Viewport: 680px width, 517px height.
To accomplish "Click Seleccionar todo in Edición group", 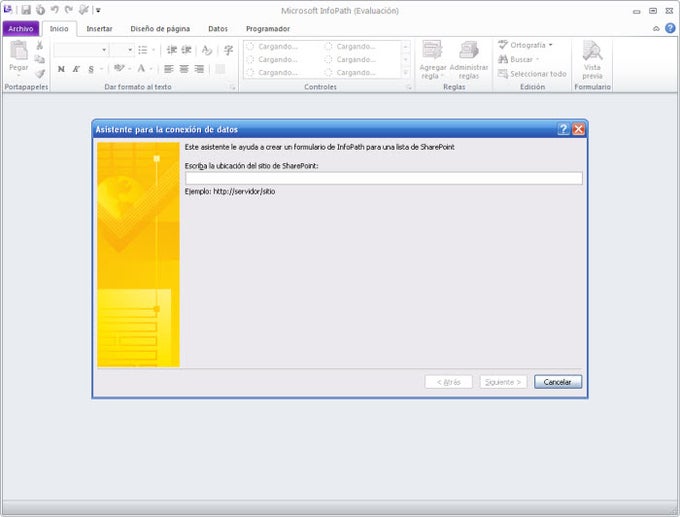I will 532,74.
